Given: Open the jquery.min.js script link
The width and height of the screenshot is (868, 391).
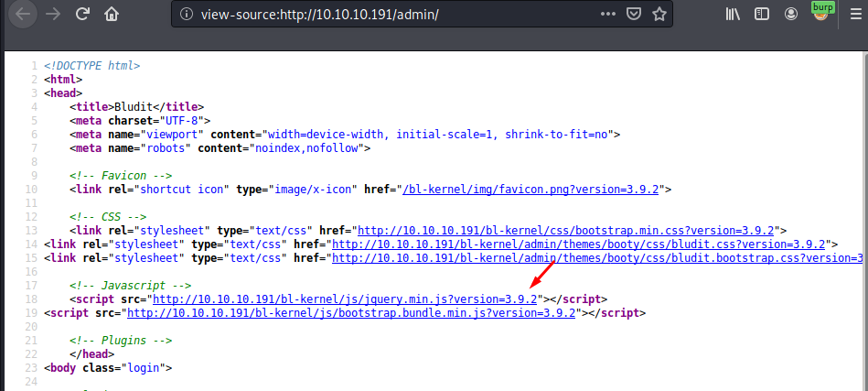Looking at the screenshot, I should [345, 299].
